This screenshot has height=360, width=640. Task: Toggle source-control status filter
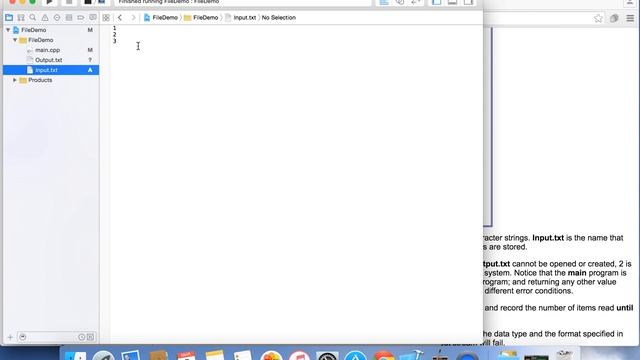coord(91,337)
